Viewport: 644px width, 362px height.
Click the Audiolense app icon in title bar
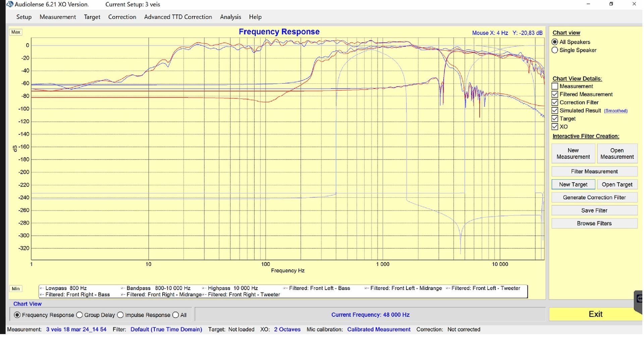pyautogui.click(x=10, y=4)
